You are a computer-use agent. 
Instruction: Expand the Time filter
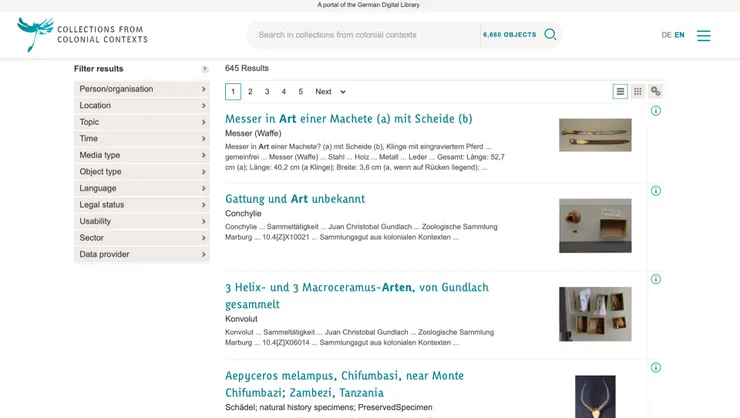142,139
